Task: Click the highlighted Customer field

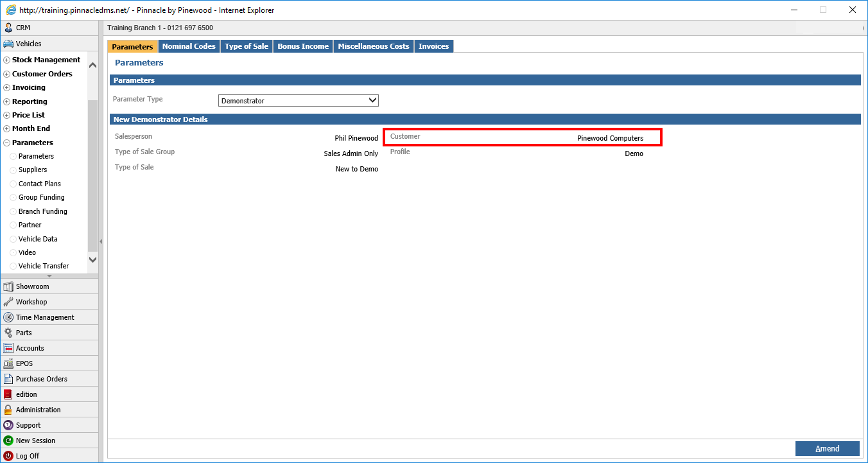Action: [x=522, y=137]
